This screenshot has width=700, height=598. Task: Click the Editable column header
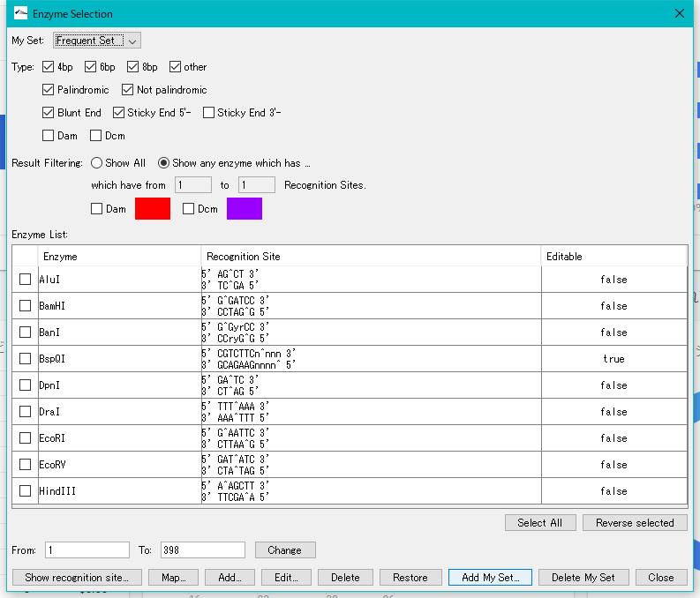tap(613, 257)
